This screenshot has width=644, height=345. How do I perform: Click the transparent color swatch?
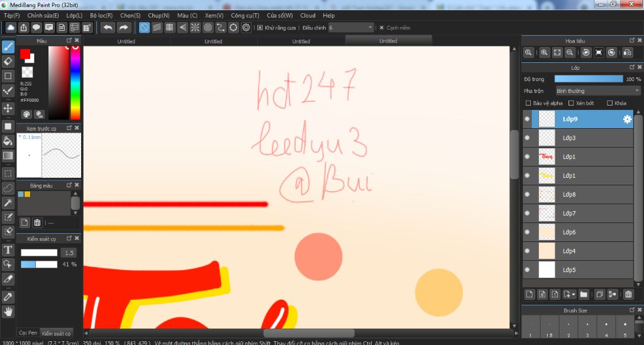tap(27, 72)
